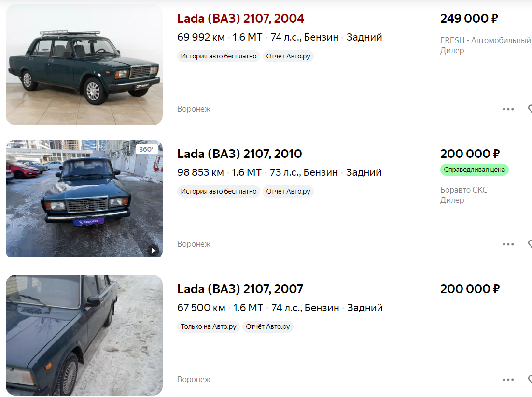Click 'Отчёт Авто.ру' tag on 2004 Lada
The height and width of the screenshot is (397, 532).
click(x=288, y=56)
